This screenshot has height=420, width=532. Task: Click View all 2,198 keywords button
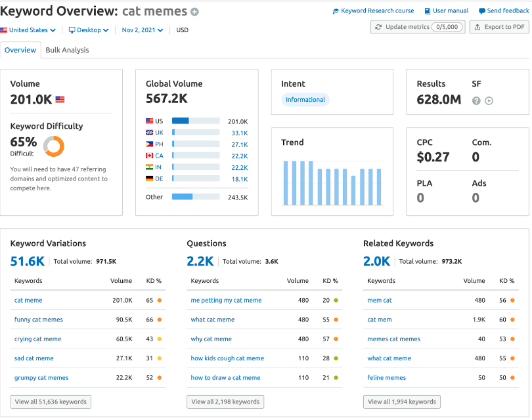225,402
